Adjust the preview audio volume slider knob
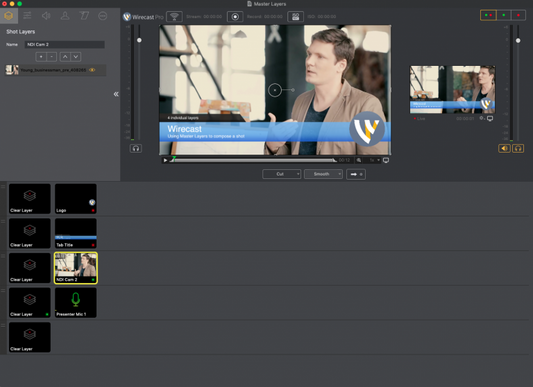 [139, 40]
